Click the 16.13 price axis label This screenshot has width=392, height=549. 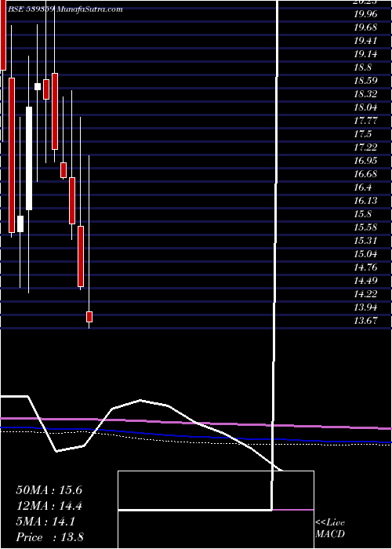(365, 201)
